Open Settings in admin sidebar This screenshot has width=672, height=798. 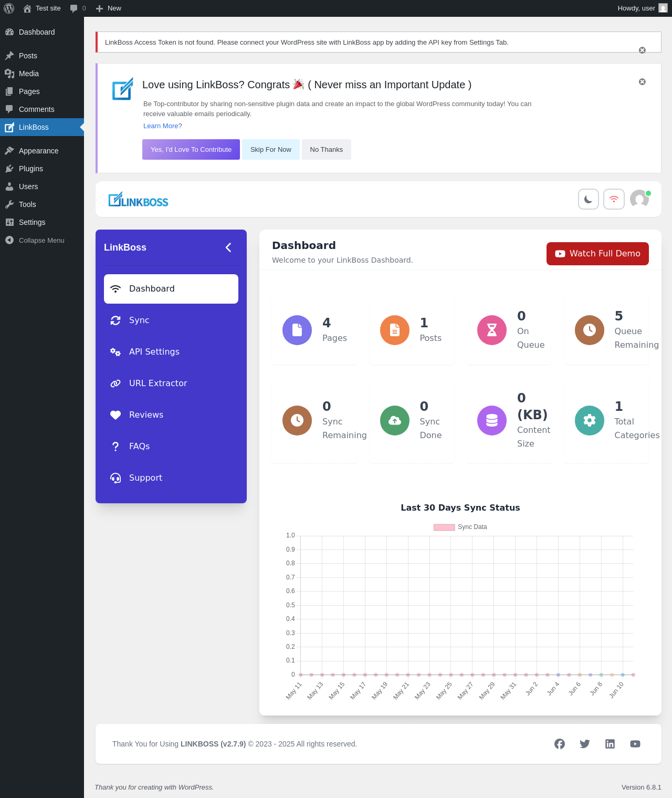(x=42, y=222)
